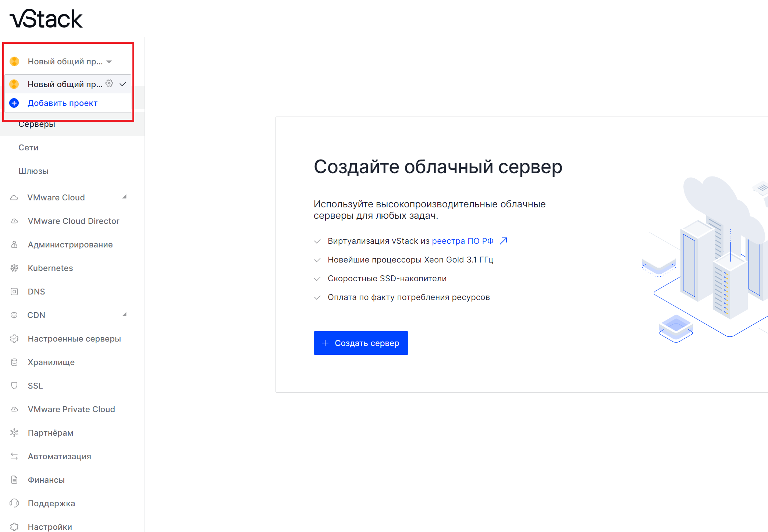Open the Хранилище section

coord(51,362)
